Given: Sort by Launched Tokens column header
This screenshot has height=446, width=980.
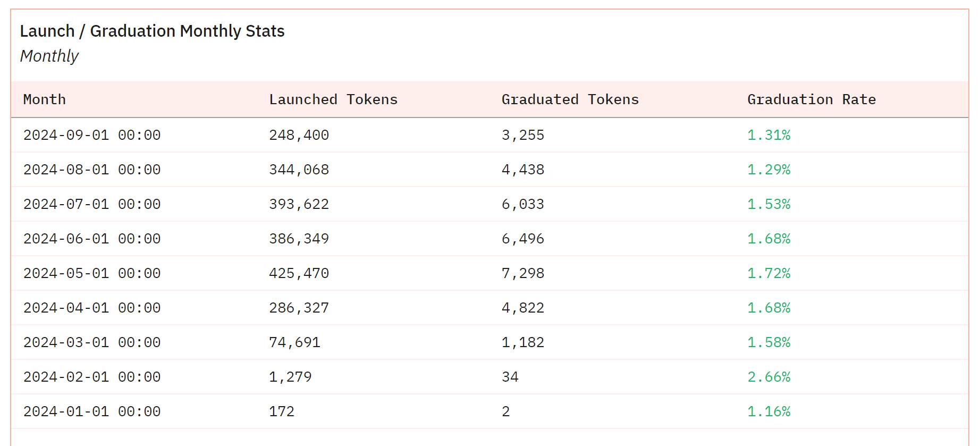Looking at the screenshot, I should tap(333, 99).
